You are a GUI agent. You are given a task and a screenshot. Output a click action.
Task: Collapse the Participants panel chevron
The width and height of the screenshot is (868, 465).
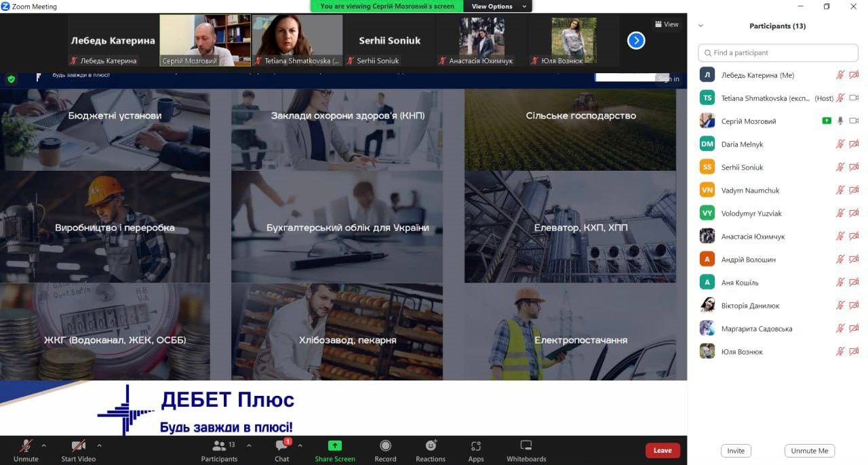[x=701, y=26]
